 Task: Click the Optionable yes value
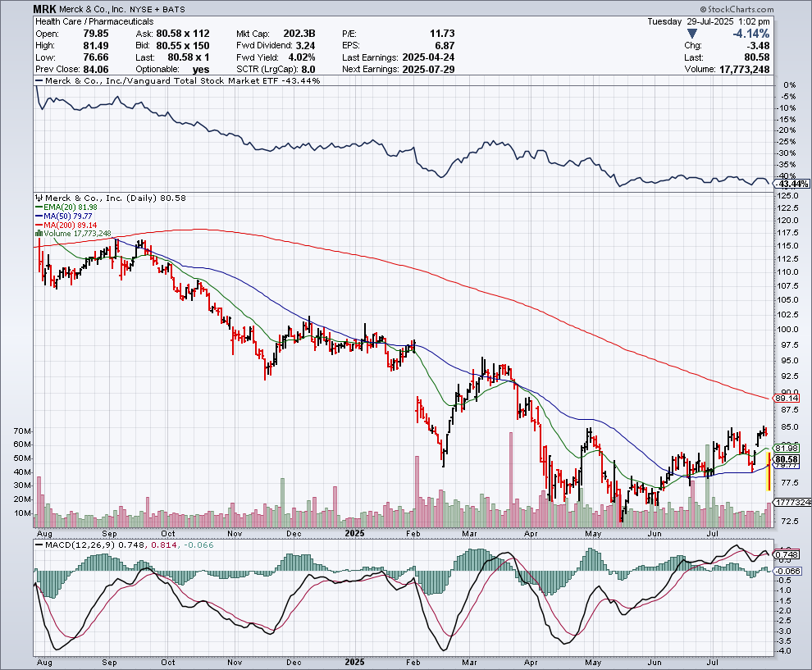(201, 70)
